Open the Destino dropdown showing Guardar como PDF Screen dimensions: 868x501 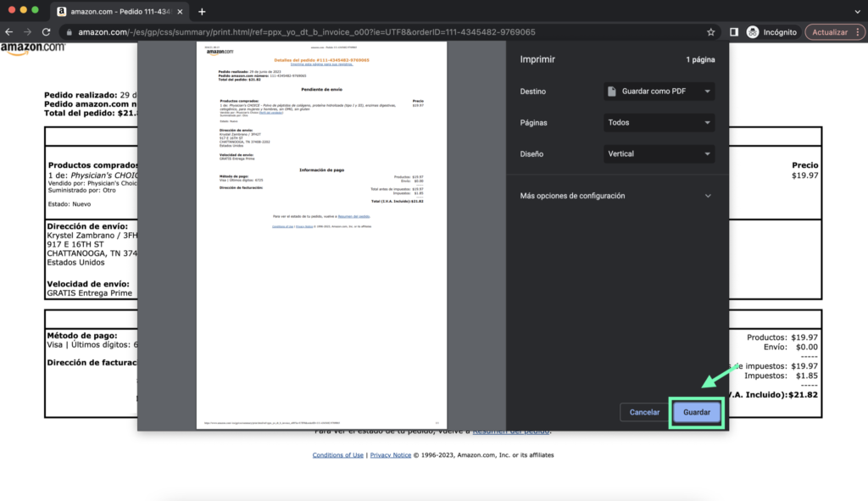659,92
